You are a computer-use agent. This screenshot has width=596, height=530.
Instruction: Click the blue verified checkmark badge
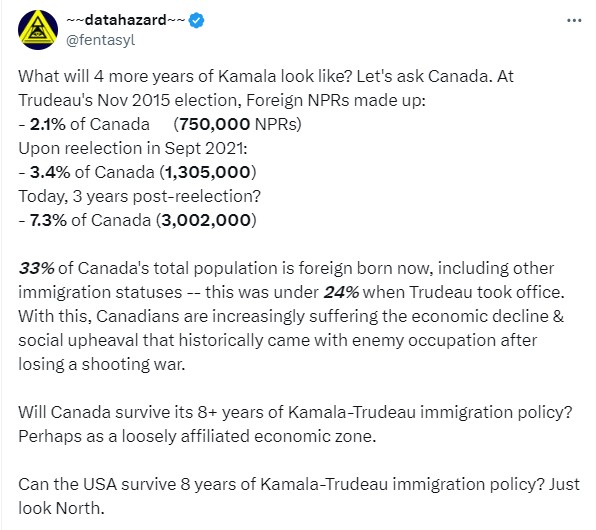tap(197, 20)
